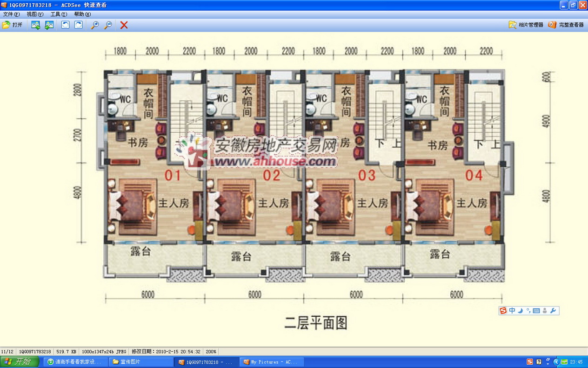This screenshot has width=588, height=368.
Task: Zoom in with the plus magnifier
Action: click(x=94, y=25)
